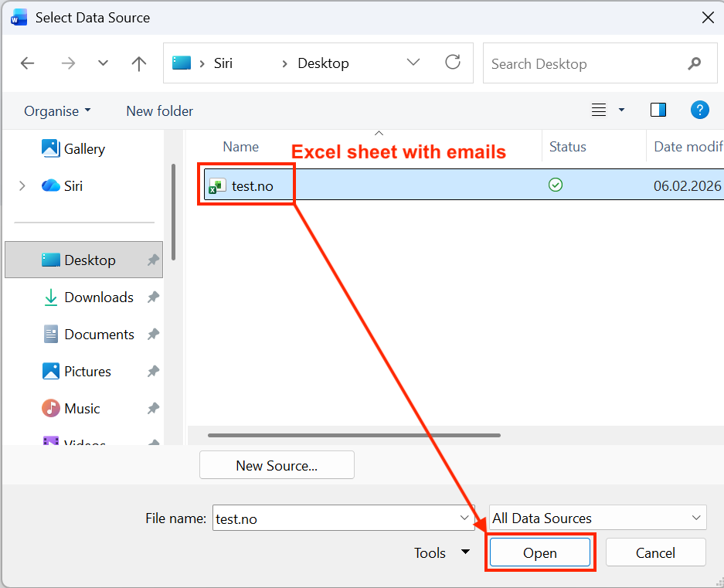Click New folder in the toolbar
This screenshot has height=588, width=724.
coord(159,110)
